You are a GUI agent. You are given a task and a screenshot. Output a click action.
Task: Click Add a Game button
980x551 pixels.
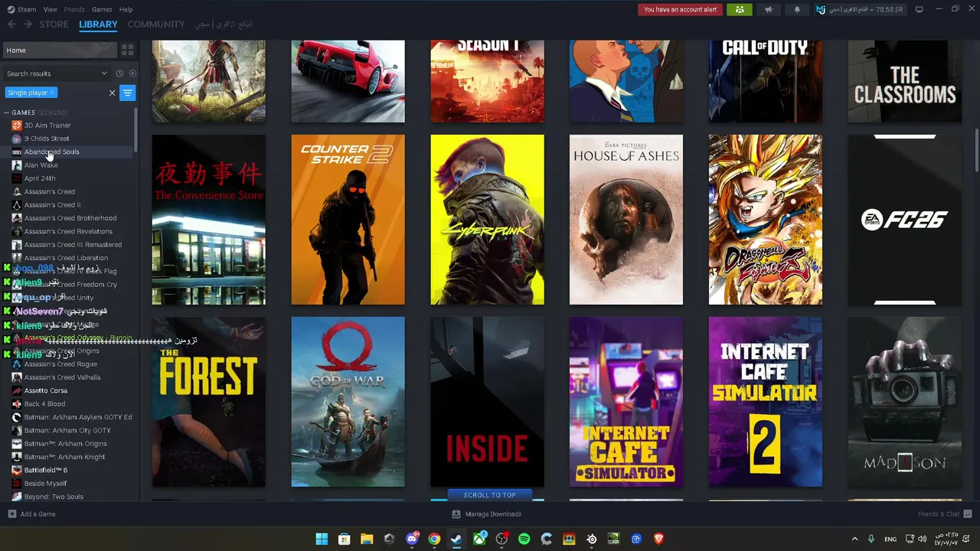click(31, 514)
